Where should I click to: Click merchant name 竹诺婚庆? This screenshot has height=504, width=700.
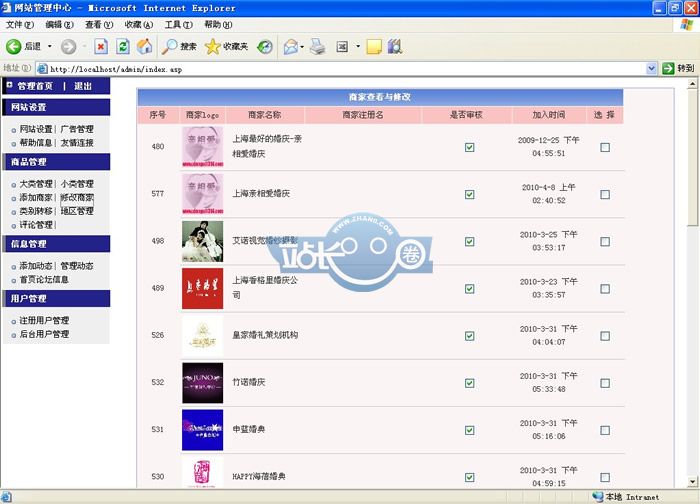249,383
